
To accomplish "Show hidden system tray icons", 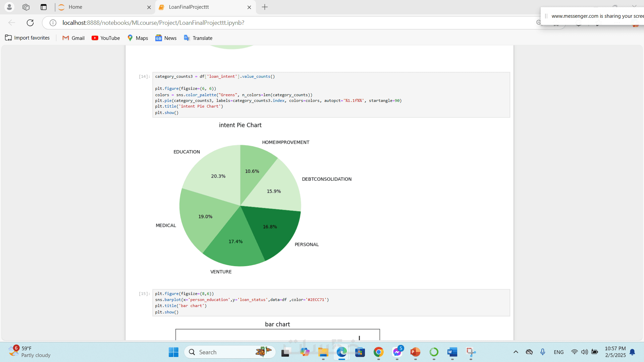I will click(516, 352).
